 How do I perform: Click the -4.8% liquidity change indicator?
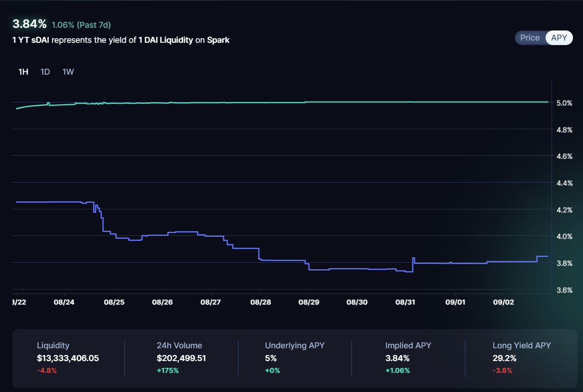coord(46,371)
